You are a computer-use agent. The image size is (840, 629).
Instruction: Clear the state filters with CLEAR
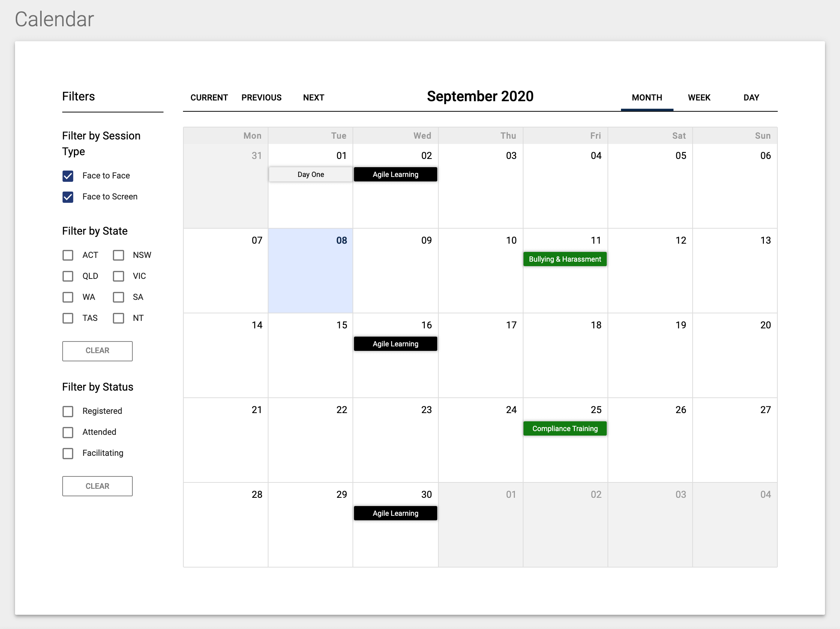(97, 351)
